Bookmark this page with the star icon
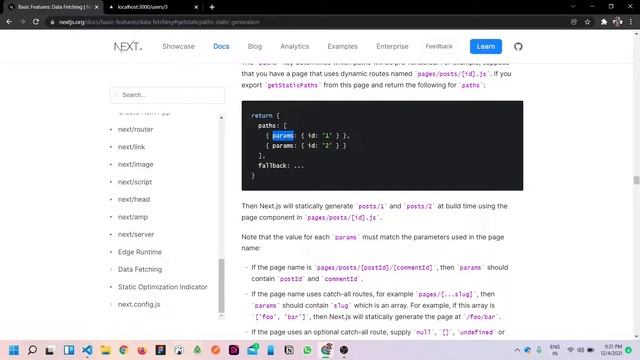Screen dimensions: 640x360 click(587, 22)
